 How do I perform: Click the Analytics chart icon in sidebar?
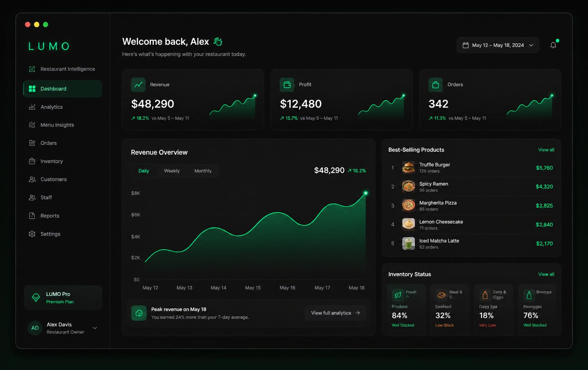pos(32,107)
